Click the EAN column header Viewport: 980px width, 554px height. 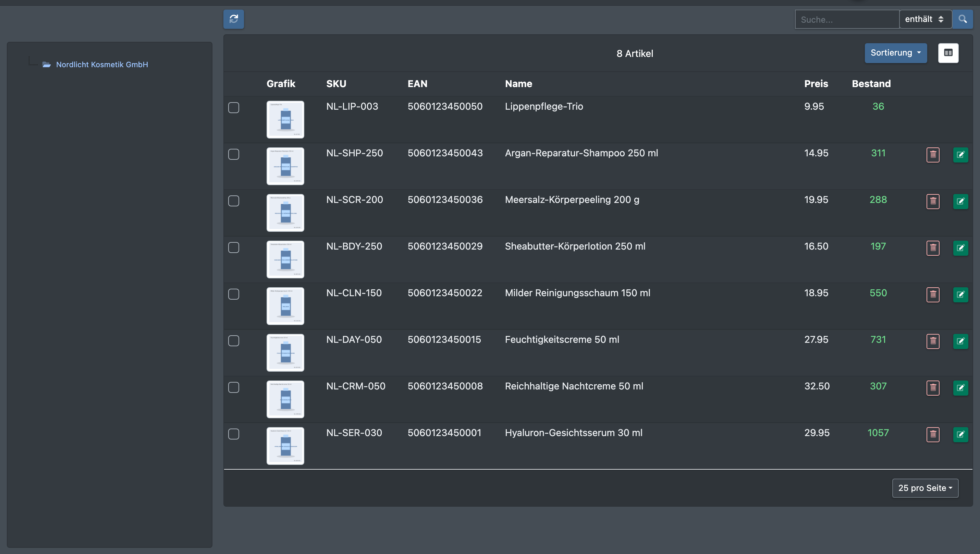tap(417, 84)
